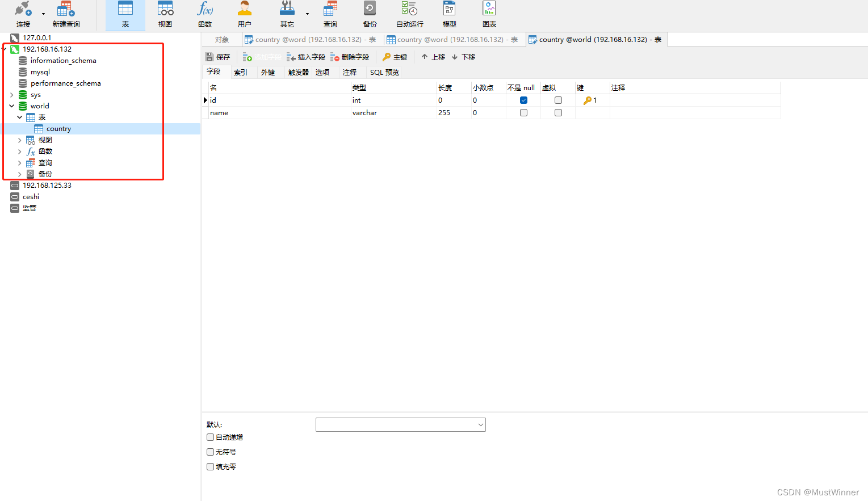Open the SQL 预览 tab
868x501 pixels.
coord(384,72)
